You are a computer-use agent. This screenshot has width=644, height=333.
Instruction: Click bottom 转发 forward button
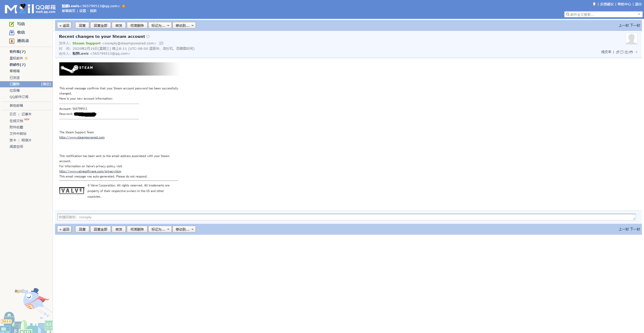(x=119, y=229)
